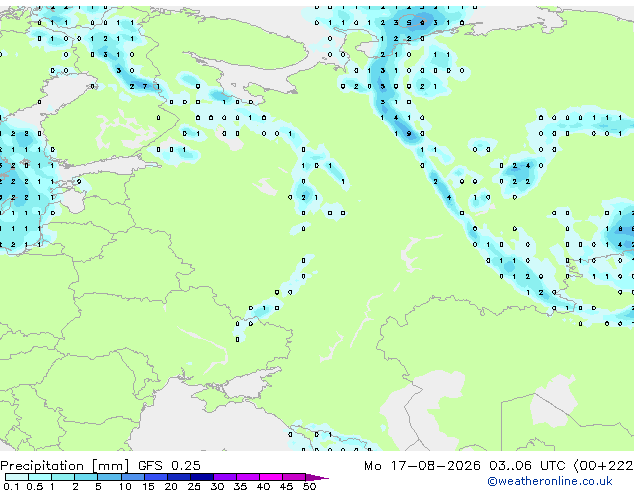
Task: Click the legend scale label '15'
Action: point(148,486)
